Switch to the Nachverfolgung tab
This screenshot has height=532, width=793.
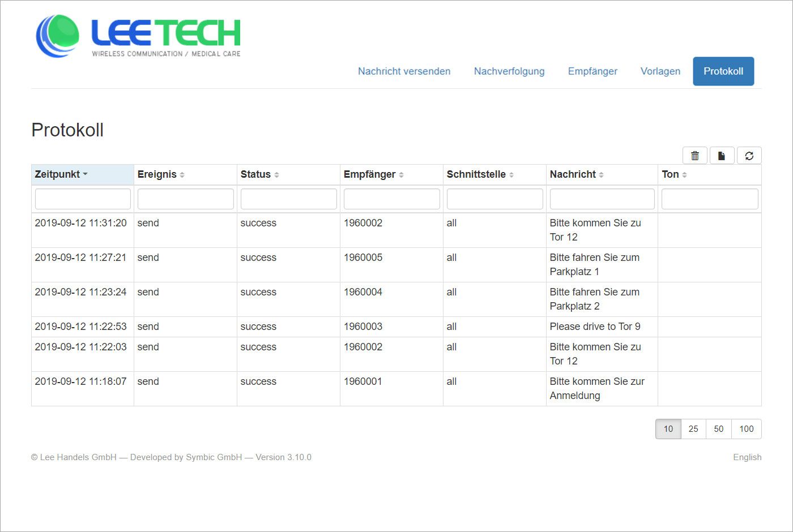coord(509,71)
